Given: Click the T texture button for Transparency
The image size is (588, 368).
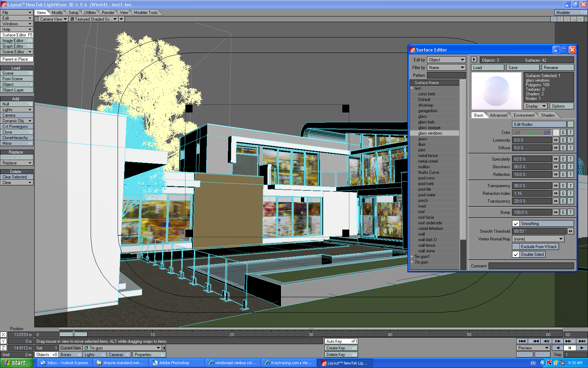Looking at the screenshot, I should 570,186.
